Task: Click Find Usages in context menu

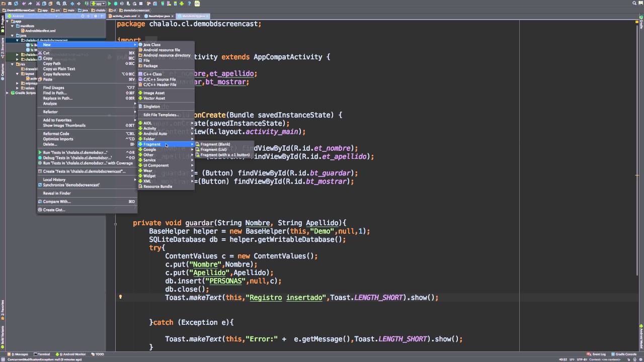Action: click(x=87, y=87)
